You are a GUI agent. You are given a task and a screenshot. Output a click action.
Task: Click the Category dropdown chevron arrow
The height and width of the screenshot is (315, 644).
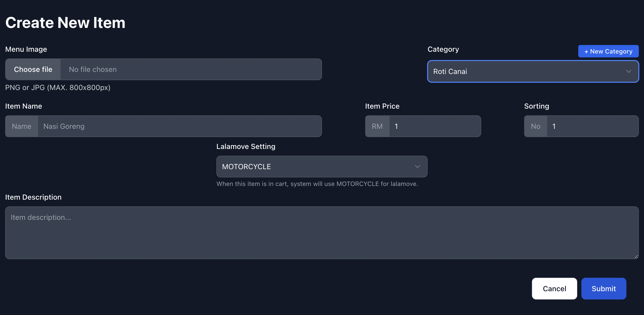(628, 71)
